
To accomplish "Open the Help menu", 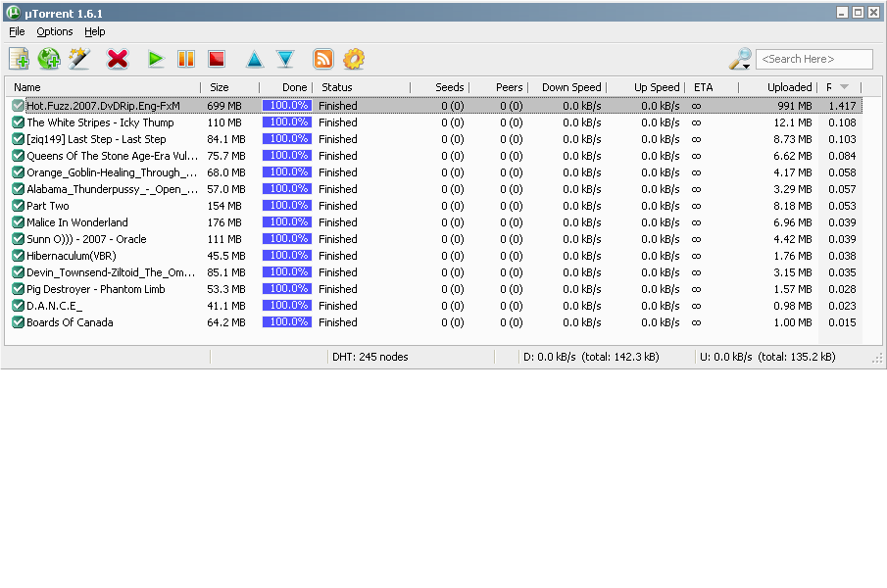I will click(95, 31).
